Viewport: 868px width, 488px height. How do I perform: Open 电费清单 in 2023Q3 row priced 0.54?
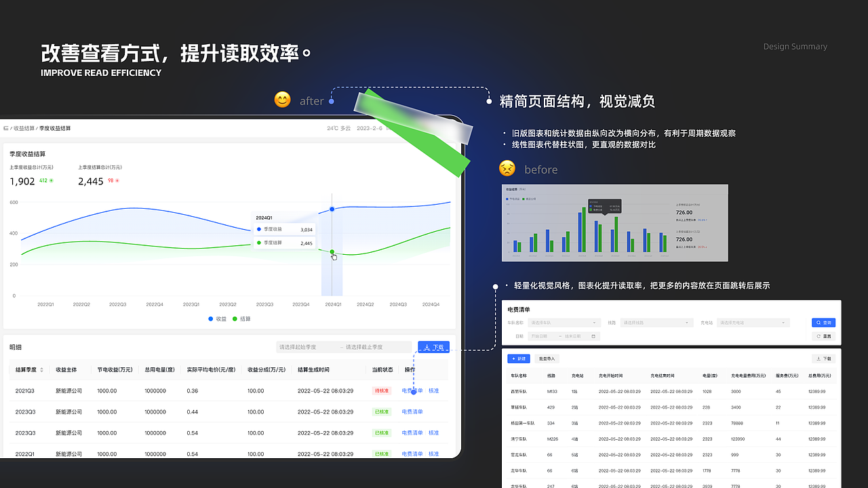412,433
